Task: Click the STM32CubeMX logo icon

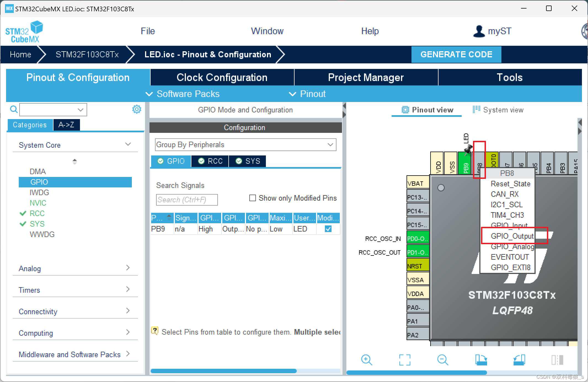Action: [x=24, y=32]
